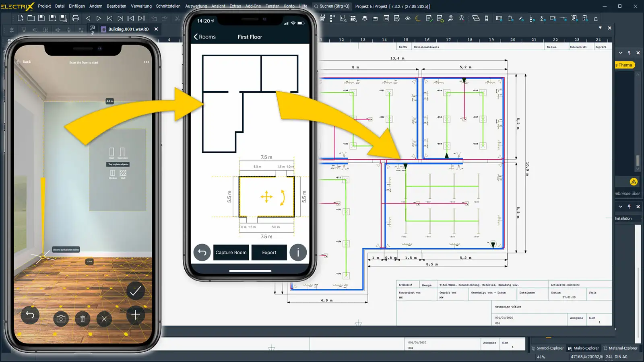Viewport: 644px width, 362px height.
Task: Select the Installation entry in the right panel
Action: (x=623, y=218)
